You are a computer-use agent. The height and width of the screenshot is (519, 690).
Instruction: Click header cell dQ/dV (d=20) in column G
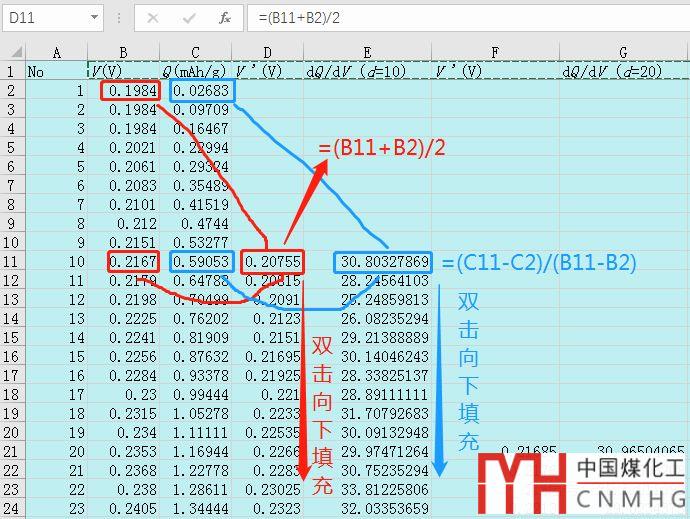[x=623, y=71]
